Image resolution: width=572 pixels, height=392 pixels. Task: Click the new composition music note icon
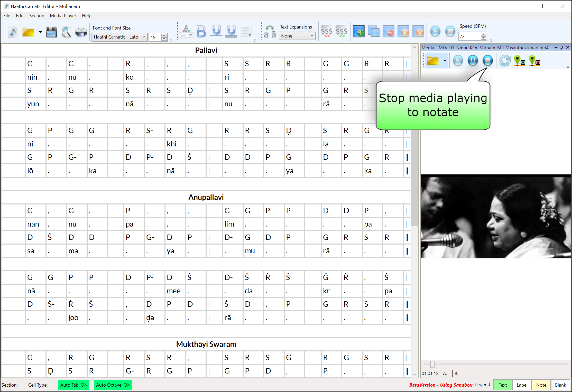(13, 32)
